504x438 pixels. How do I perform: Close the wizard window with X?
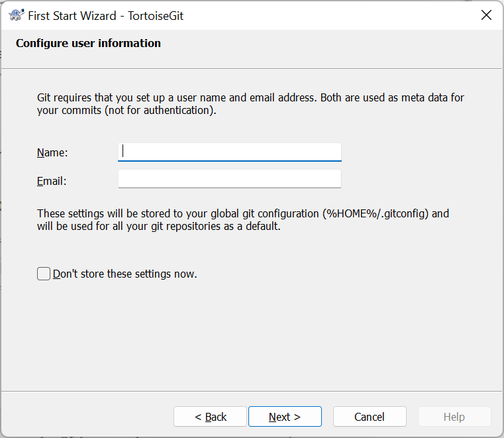coord(486,15)
